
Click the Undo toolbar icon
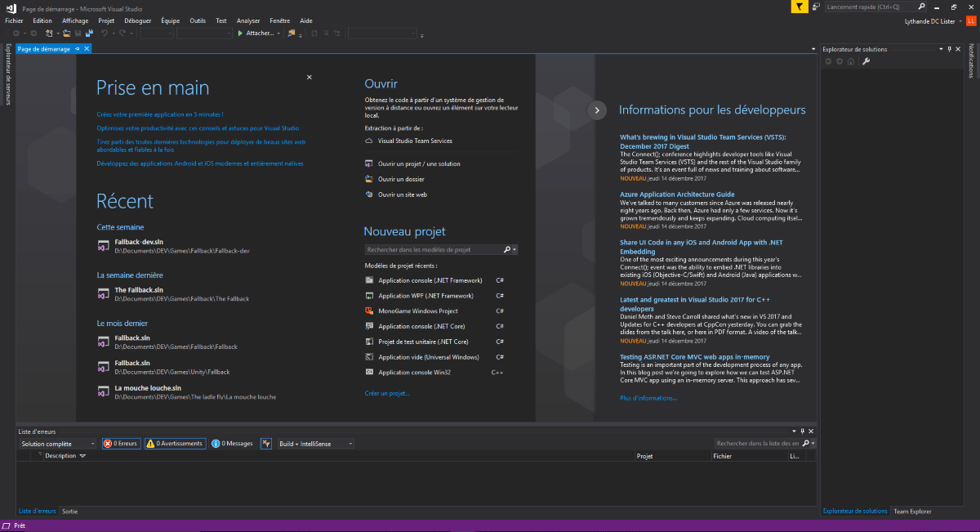tap(105, 34)
